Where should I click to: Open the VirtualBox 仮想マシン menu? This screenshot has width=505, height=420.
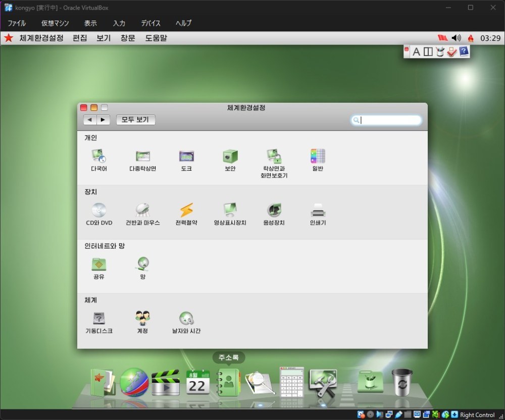(55, 23)
